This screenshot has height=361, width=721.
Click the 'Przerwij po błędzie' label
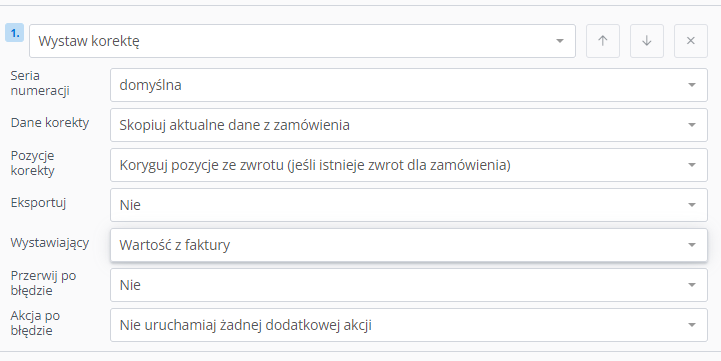(43, 283)
